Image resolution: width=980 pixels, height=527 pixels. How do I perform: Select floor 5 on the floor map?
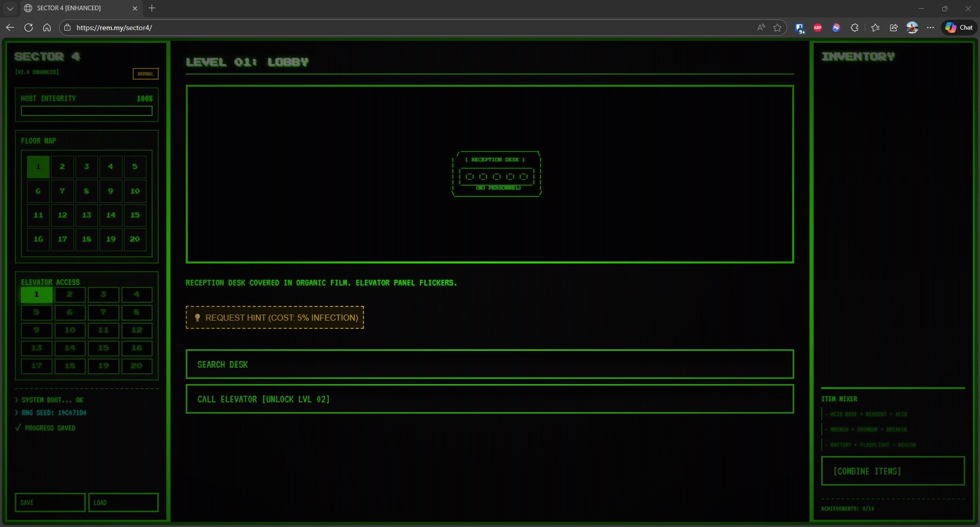pos(135,167)
